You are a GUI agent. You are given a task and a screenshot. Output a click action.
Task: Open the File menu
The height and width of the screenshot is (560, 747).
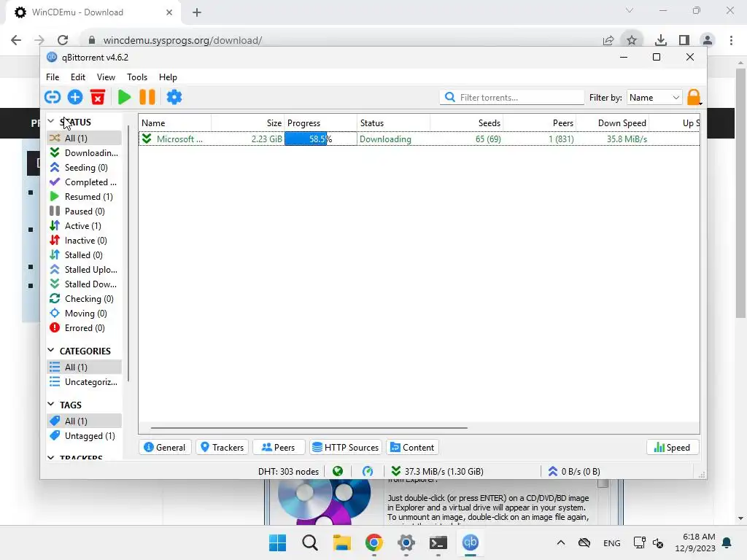53,77
